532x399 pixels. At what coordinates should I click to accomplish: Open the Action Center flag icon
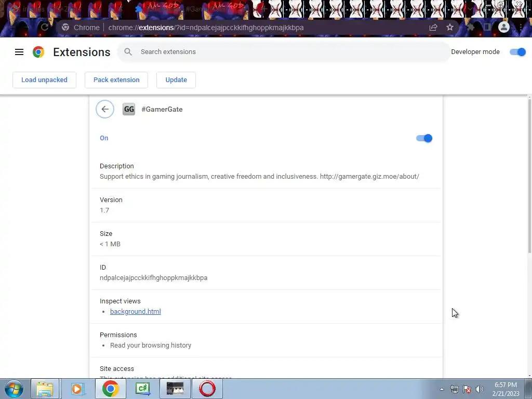(x=467, y=389)
